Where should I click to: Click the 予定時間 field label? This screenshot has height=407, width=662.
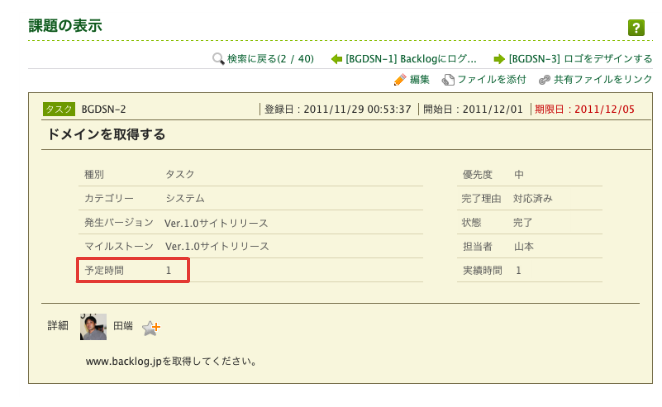104,271
